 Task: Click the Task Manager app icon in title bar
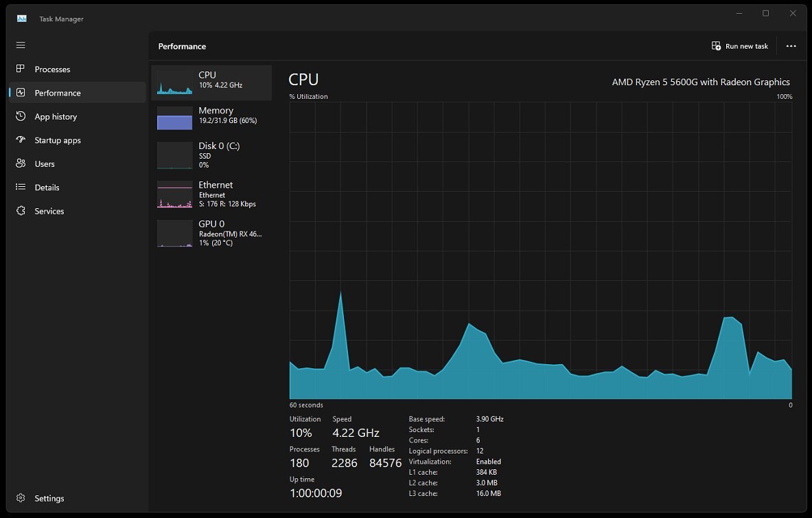click(x=22, y=19)
